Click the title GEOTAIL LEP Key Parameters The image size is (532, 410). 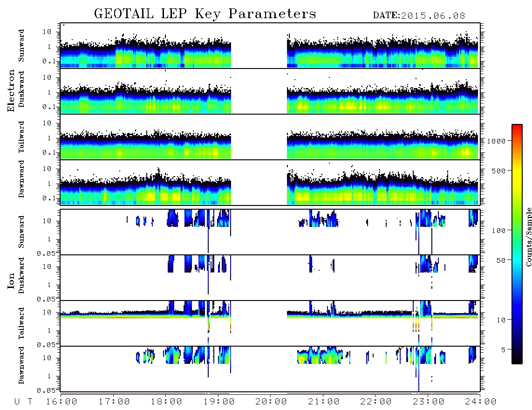[x=205, y=14]
